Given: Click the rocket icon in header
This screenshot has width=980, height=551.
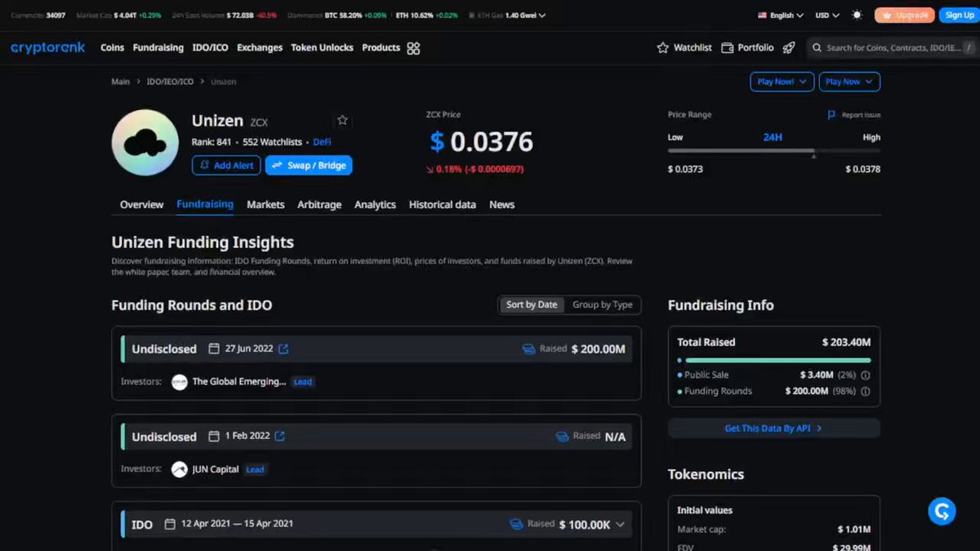Looking at the screenshot, I should [789, 48].
